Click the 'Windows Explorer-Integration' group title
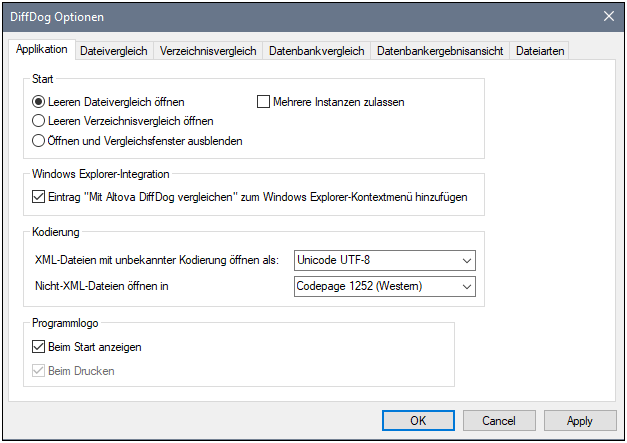Screen dimensions: 627x443 coord(101,174)
